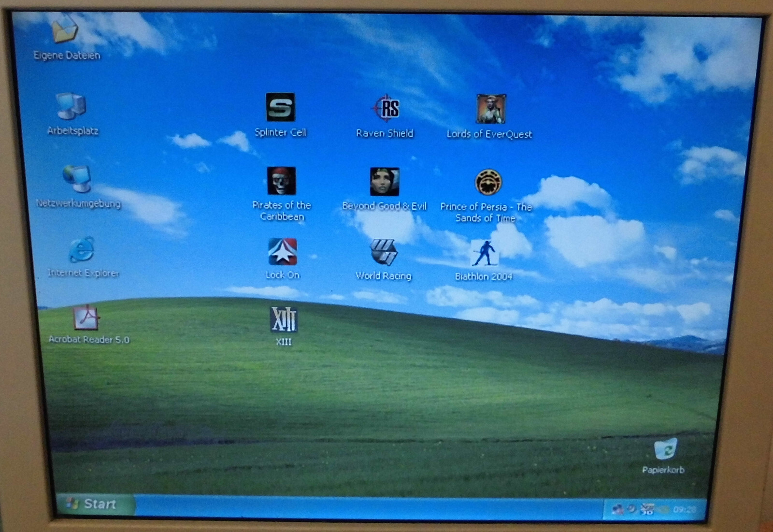Screen dimensions: 773x532
Task: Select the Acrobat Reader 5.0 shortcut
Action: click(x=86, y=317)
